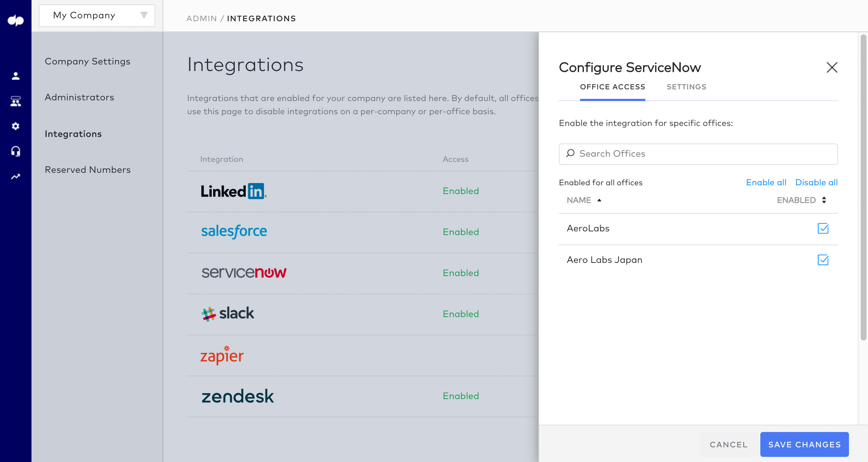
Task: Select the AeroLabs office name
Action: click(x=588, y=228)
